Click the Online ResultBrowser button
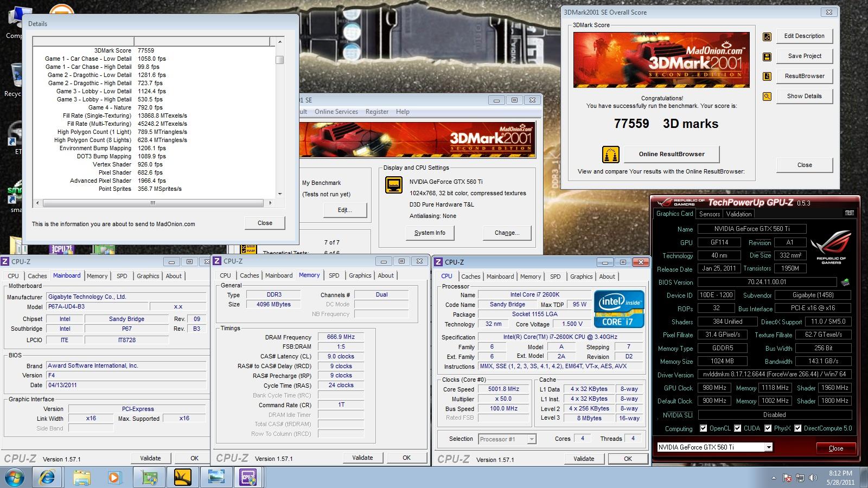The width and height of the screenshot is (868, 488). point(672,154)
